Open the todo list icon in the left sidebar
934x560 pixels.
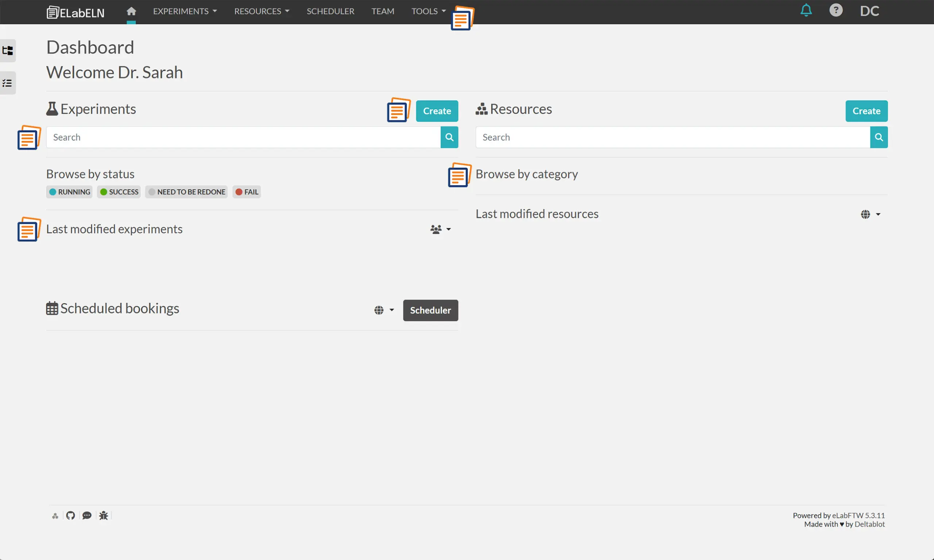[8, 83]
